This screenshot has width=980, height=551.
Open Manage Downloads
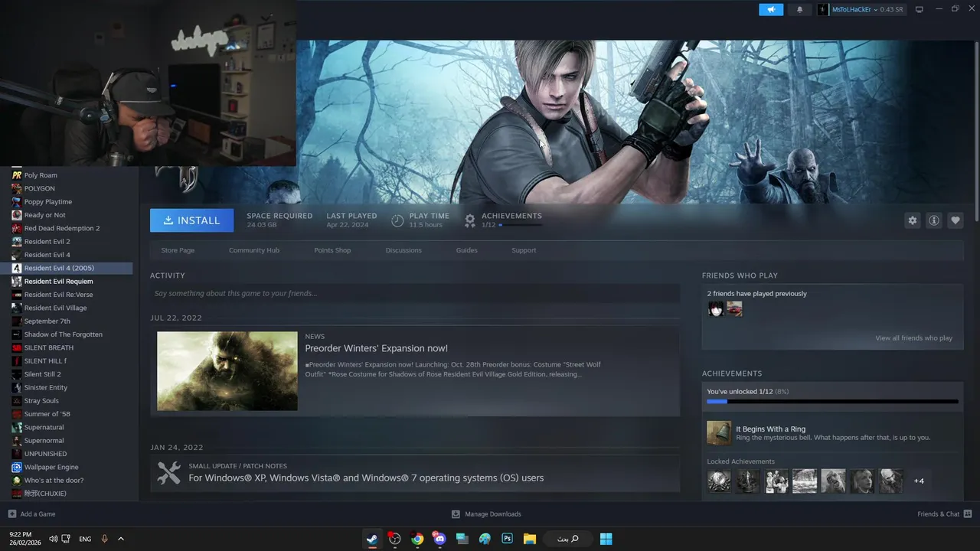pyautogui.click(x=486, y=514)
